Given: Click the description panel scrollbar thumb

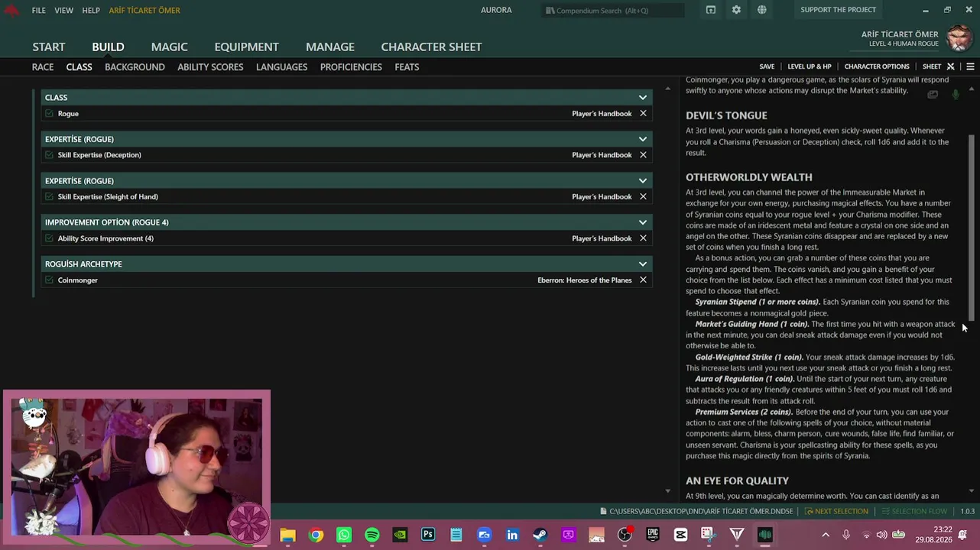Looking at the screenshot, I should pyautogui.click(x=972, y=228).
